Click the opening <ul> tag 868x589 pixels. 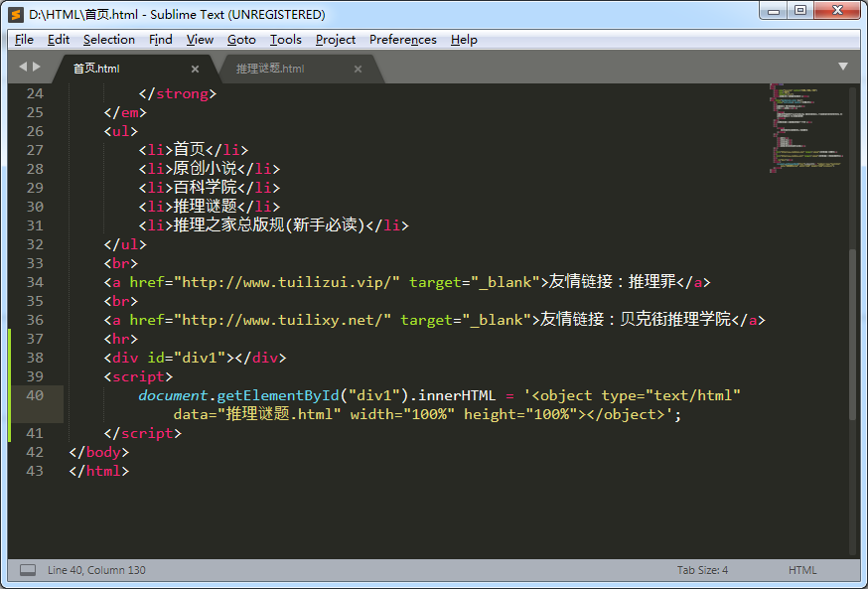pyautogui.click(x=121, y=131)
